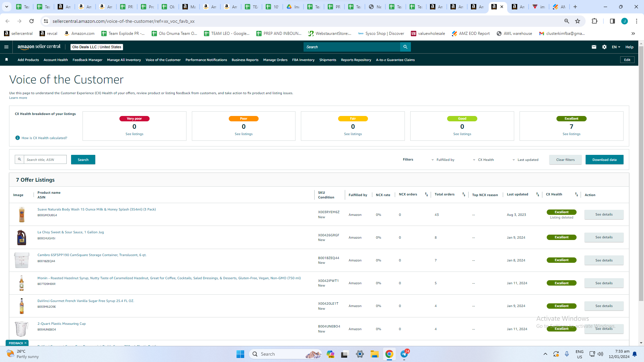
Task: Click the teal Search button beside title field
Action: click(x=83, y=160)
